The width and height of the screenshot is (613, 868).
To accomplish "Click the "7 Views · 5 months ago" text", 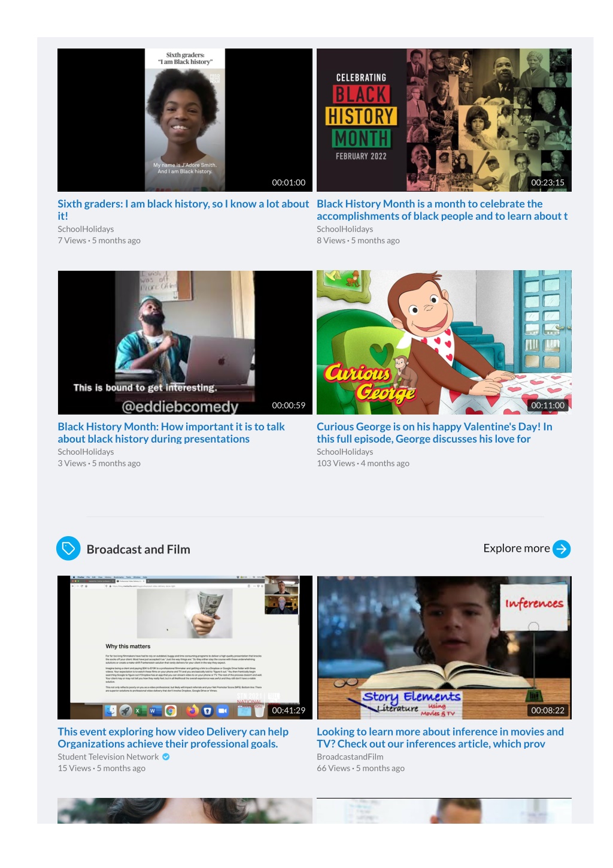I will [x=99, y=240].
